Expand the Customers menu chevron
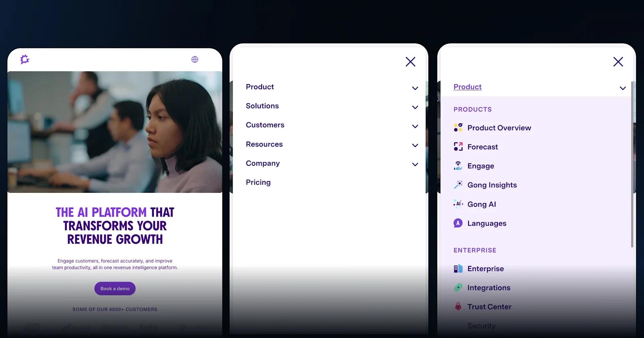The width and height of the screenshot is (644, 338). click(415, 126)
